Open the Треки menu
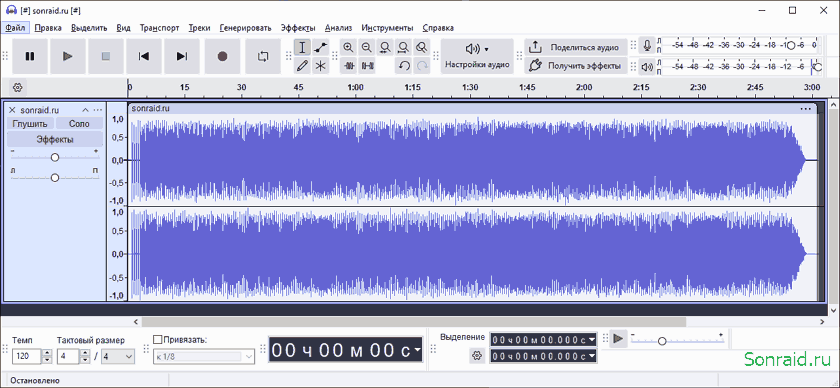Screen dimensions: 840x388 (199, 28)
